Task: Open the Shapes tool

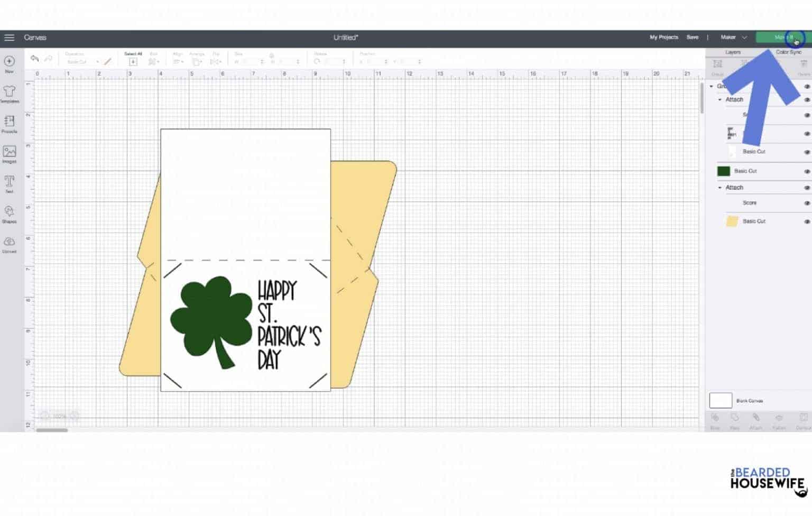Action: 8,214
